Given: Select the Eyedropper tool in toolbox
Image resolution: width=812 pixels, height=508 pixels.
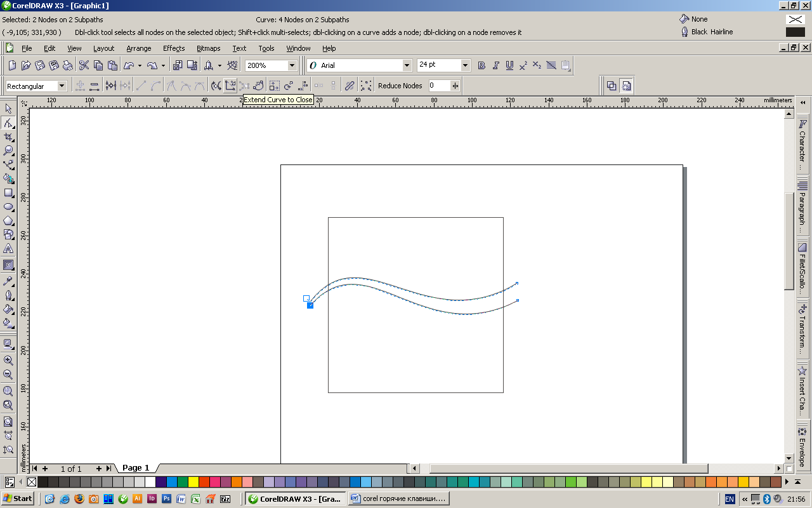Looking at the screenshot, I should [8, 281].
